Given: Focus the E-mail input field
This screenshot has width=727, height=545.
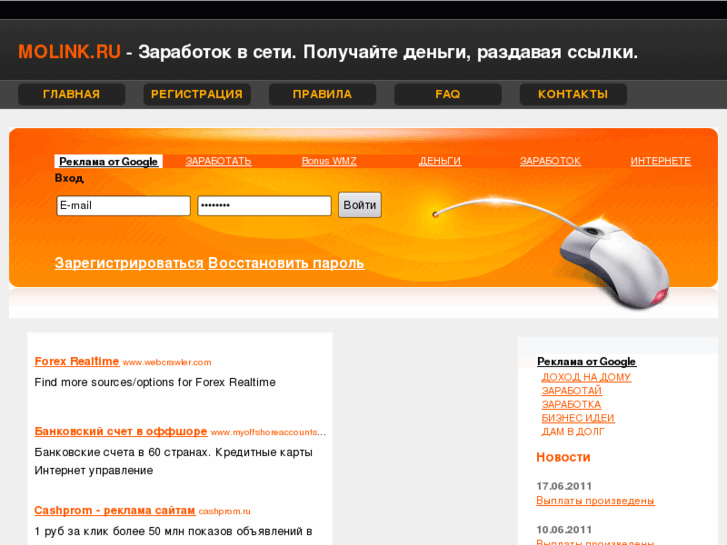Looking at the screenshot, I should pyautogui.click(x=123, y=205).
